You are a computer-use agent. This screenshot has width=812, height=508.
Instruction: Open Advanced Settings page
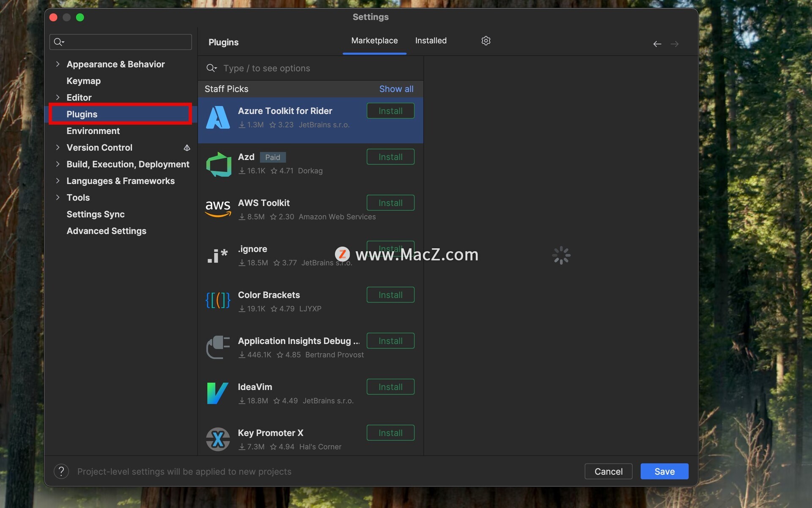[x=106, y=231]
